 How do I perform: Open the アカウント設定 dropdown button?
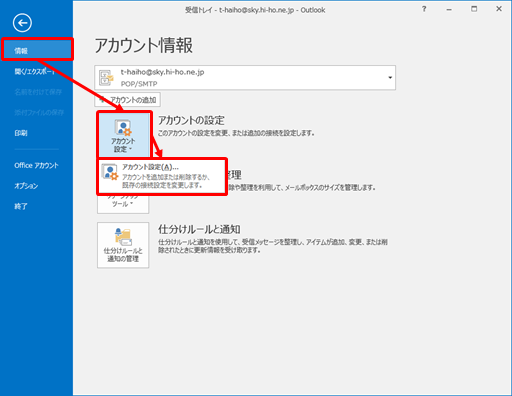123,136
